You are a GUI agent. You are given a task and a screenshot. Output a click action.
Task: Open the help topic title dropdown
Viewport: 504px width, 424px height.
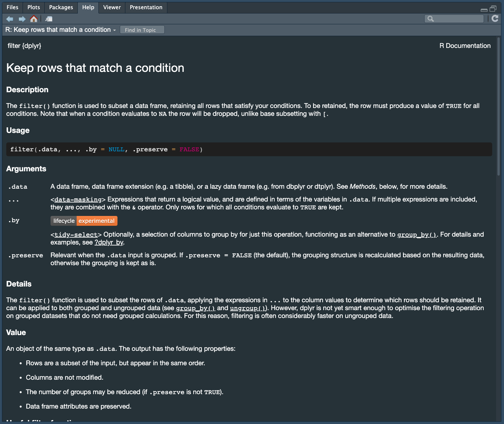[x=115, y=30]
